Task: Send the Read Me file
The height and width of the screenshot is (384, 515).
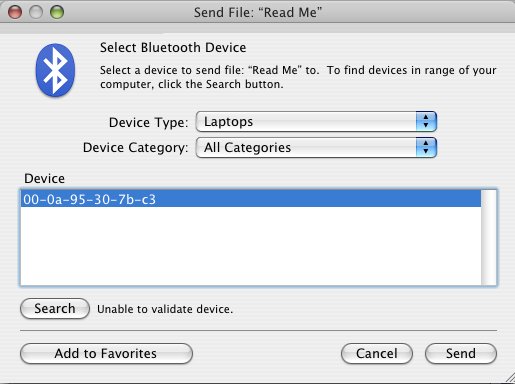Action: [x=461, y=354]
